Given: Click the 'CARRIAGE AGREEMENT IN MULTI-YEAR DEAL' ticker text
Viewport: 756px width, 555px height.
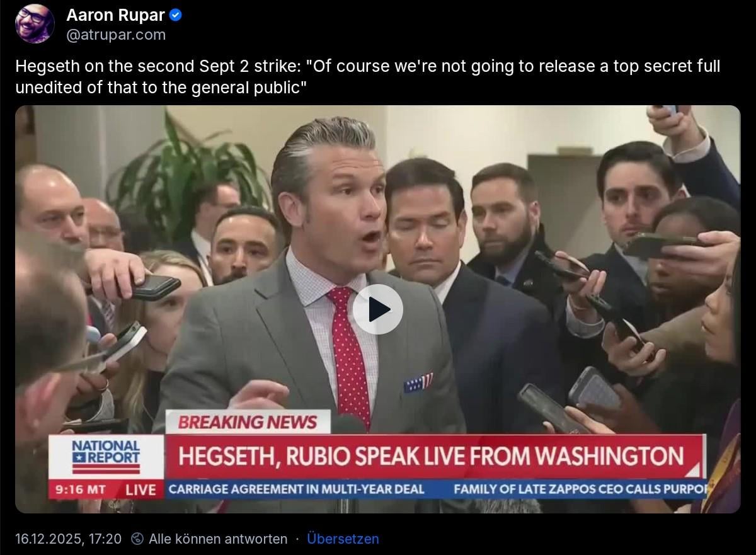Looking at the screenshot, I should click(x=297, y=489).
